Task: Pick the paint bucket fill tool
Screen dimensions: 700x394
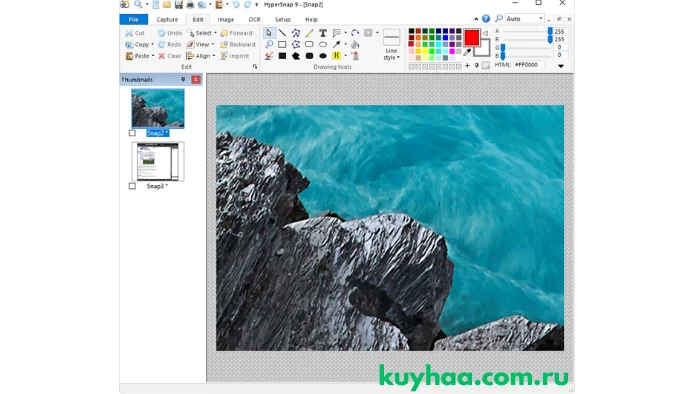Action: [355, 45]
